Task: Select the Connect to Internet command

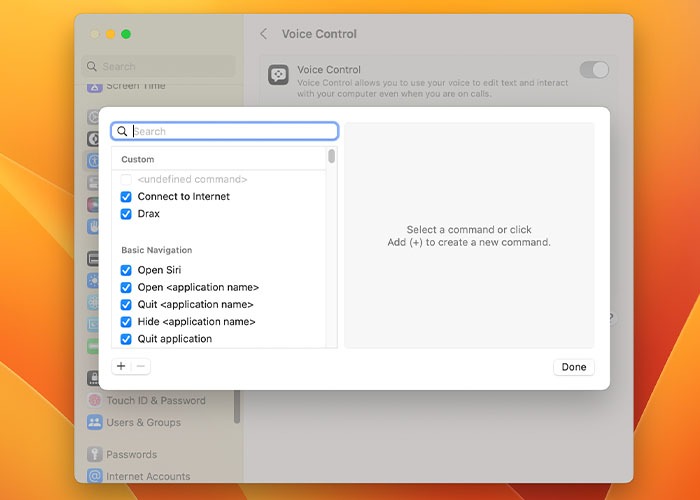Action: 183,196
